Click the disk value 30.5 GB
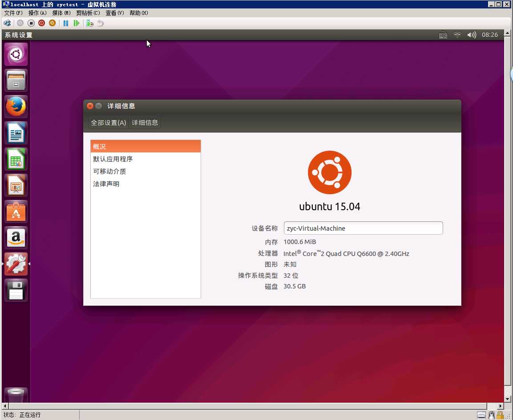This screenshot has width=513, height=420. [x=295, y=286]
